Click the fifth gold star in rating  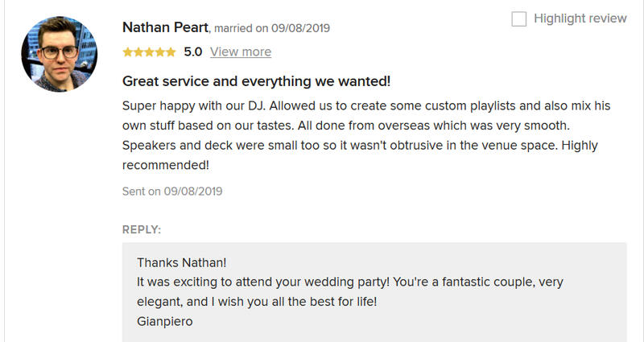pyautogui.click(x=171, y=52)
